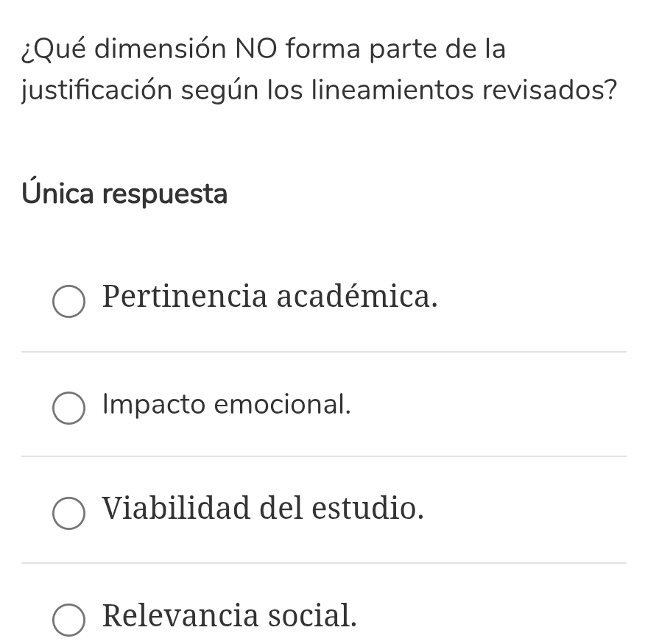Click the 'Viabilidad del estudio.' option text
This screenshot has width=645, height=644.
pyautogui.click(x=263, y=509)
